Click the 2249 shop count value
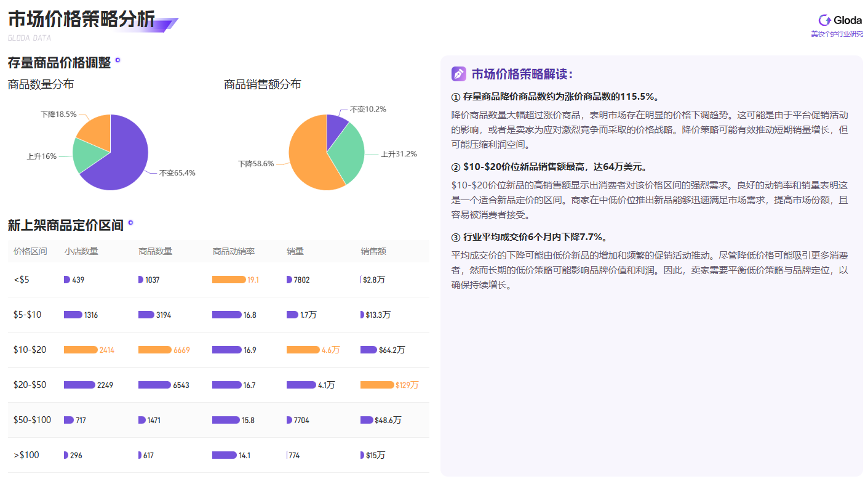 click(x=105, y=385)
